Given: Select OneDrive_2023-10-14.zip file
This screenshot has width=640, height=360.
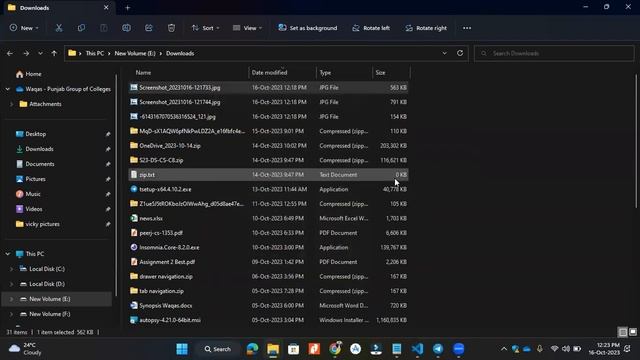Looking at the screenshot, I should (x=269, y=146).
